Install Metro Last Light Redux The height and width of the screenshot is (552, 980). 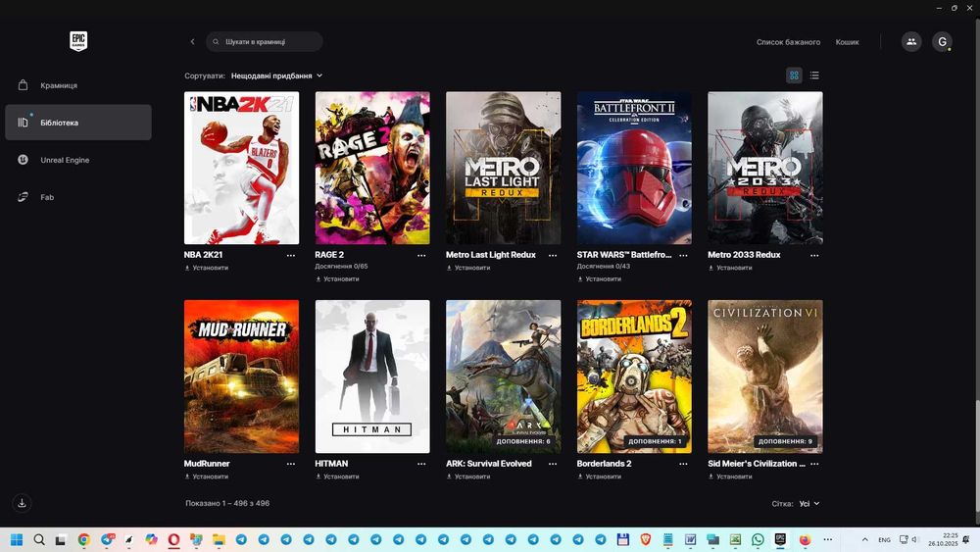click(x=468, y=268)
